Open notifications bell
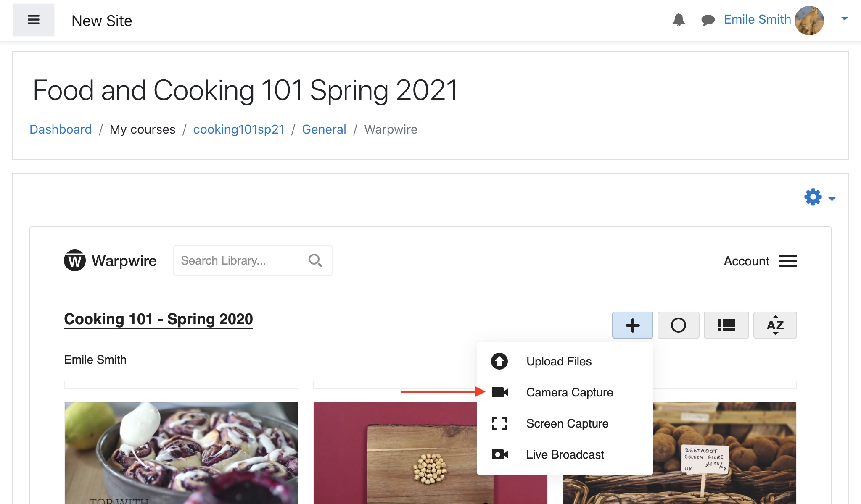 (x=679, y=20)
